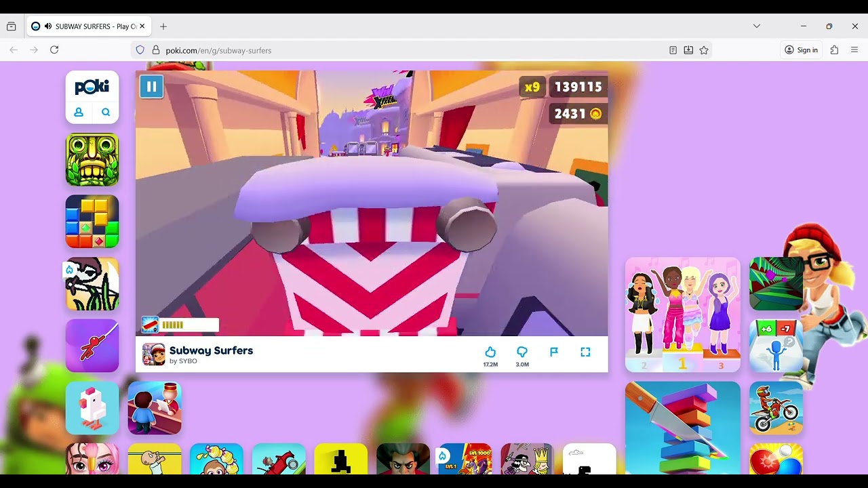The width and height of the screenshot is (868, 488).
Task: Expand the list all tabs dropdown
Action: (x=757, y=26)
